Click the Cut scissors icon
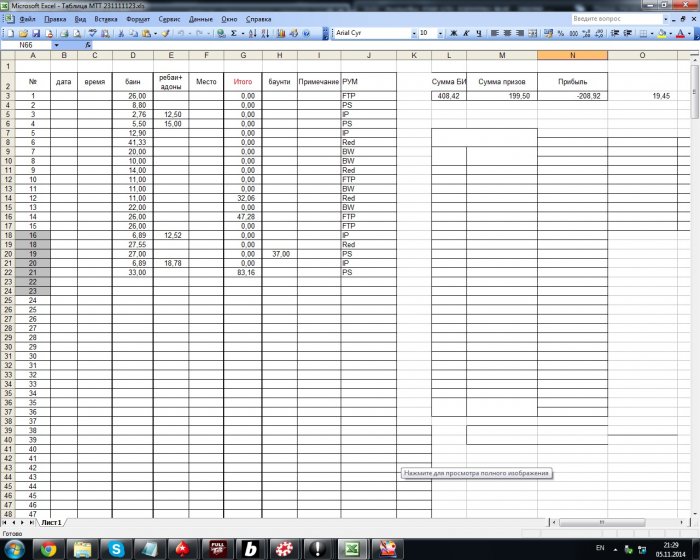700x560 pixels. tap(121, 33)
